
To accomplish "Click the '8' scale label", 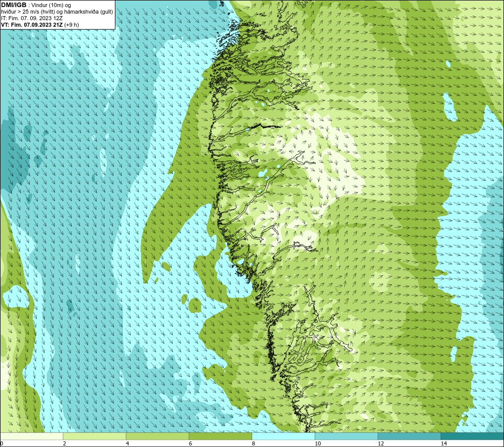I will (254, 444).
